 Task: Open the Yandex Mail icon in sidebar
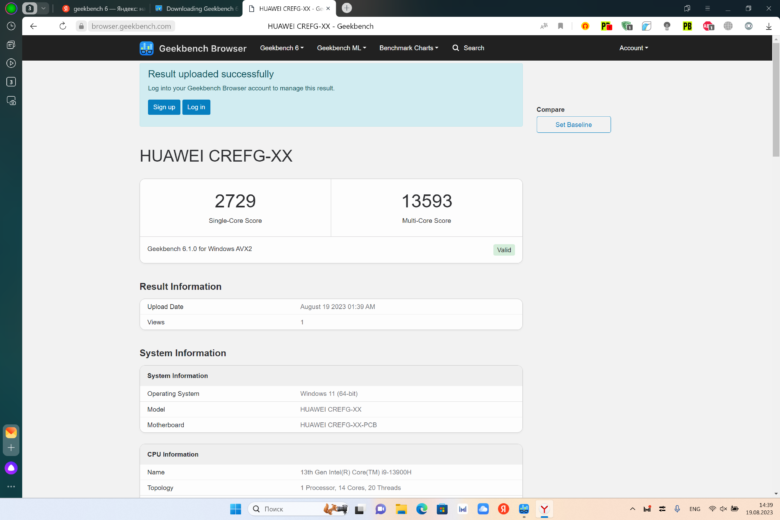point(11,432)
